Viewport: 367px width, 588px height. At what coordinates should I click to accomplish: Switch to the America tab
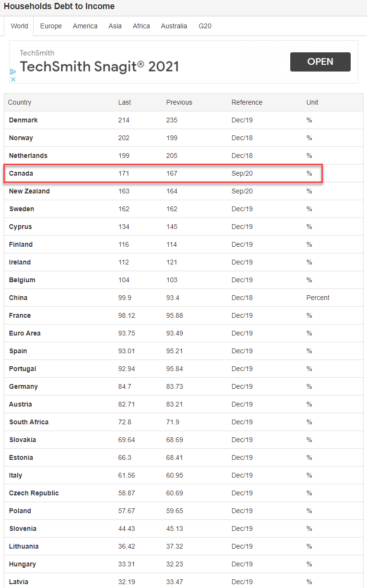coord(85,26)
